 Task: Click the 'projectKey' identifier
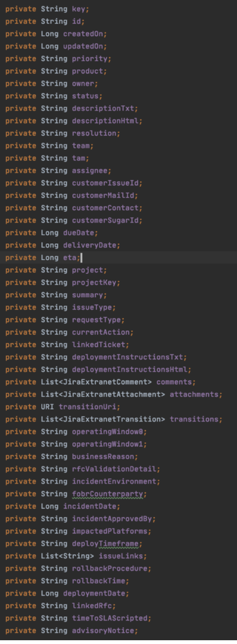click(93, 282)
